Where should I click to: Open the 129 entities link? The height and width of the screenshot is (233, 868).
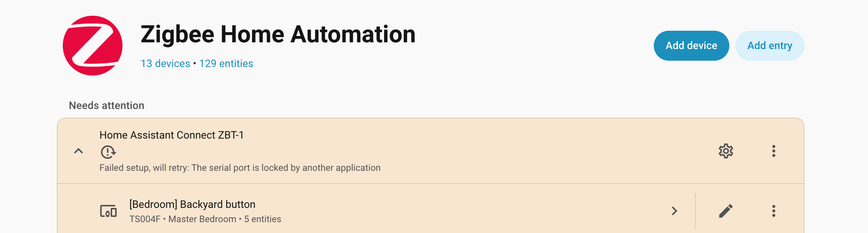[x=226, y=64]
